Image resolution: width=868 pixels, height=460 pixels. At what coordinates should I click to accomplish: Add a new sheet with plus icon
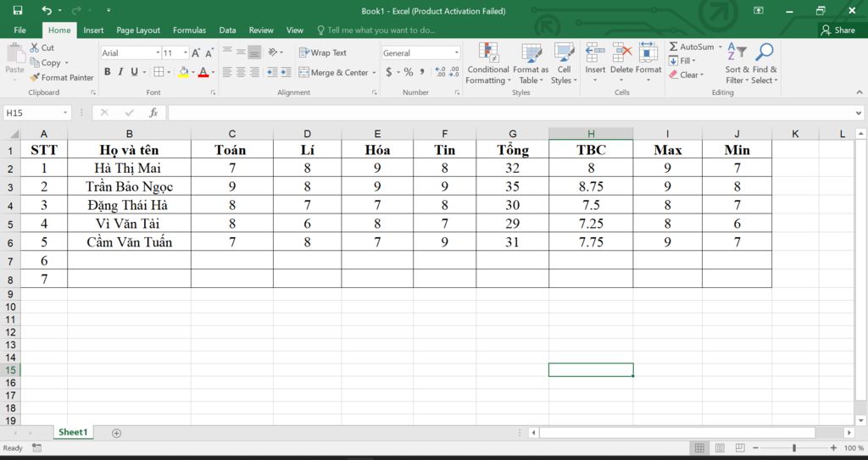[116, 433]
